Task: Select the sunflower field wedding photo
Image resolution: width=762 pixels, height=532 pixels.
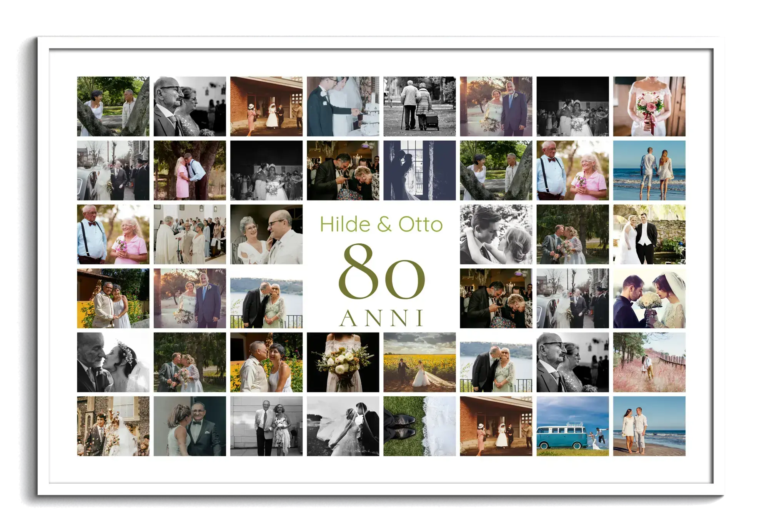Action: (419, 362)
